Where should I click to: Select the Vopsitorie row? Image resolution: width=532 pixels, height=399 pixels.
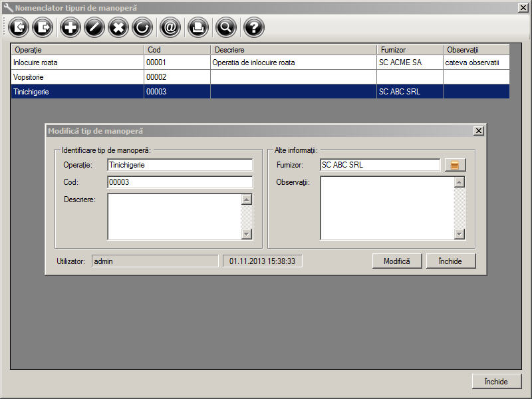tap(260, 77)
